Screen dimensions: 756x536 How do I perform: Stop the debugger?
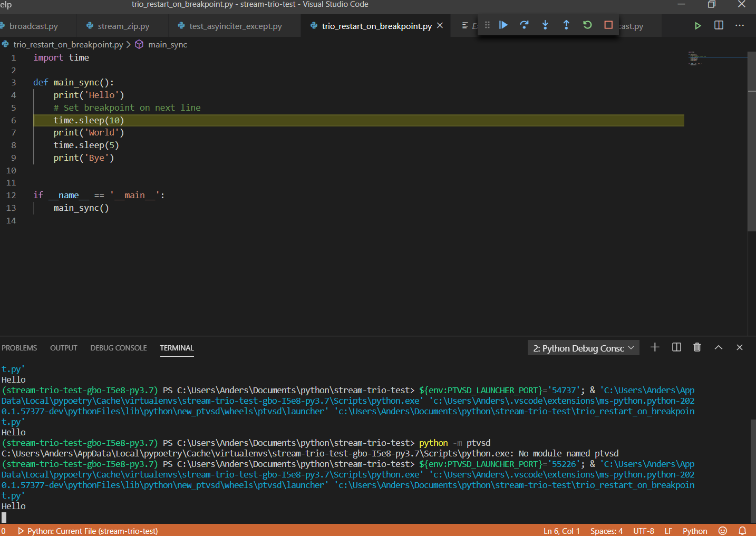pos(607,25)
